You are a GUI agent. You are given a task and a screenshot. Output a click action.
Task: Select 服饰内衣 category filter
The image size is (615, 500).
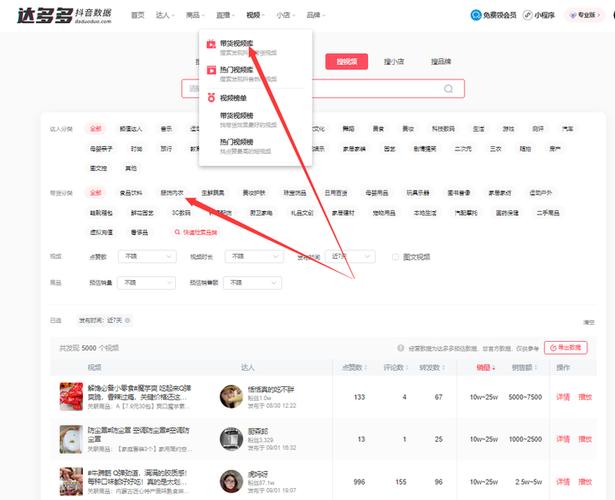point(172,193)
